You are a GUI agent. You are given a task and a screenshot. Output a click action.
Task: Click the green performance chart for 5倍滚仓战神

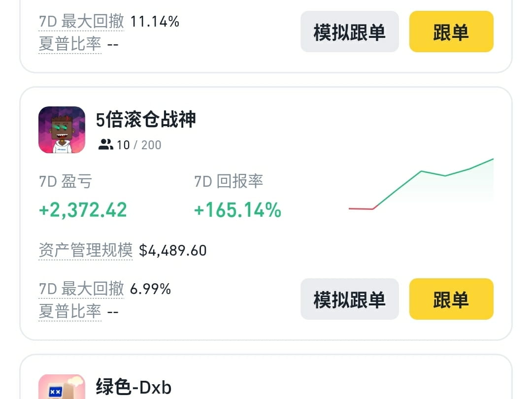tap(421, 185)
